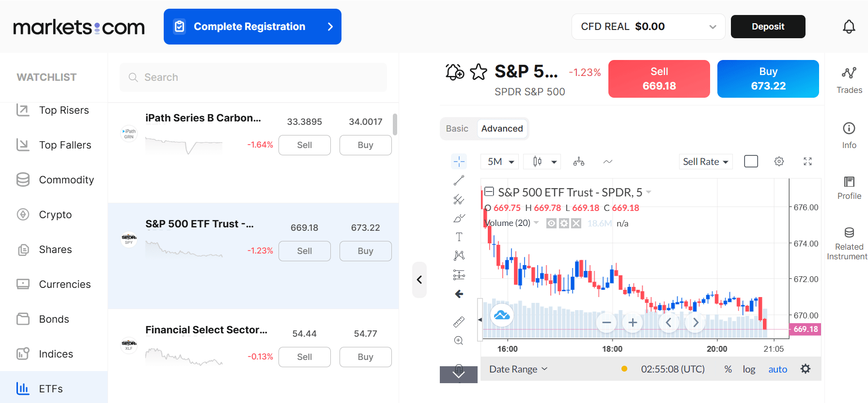Select the text annotation tool
The width and height of the screenshot is (868, 403).
tap(459, 237)
